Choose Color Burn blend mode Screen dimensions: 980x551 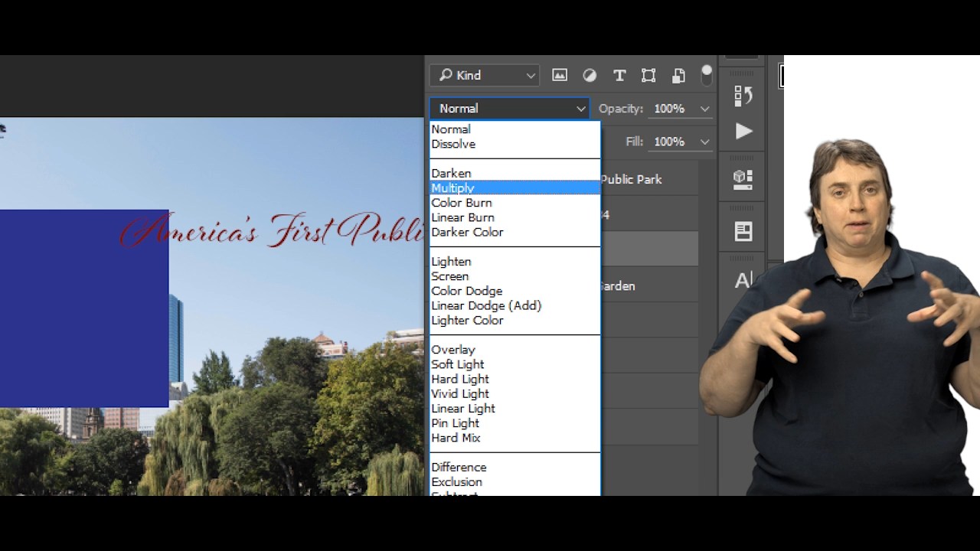[x=514, y=203]
